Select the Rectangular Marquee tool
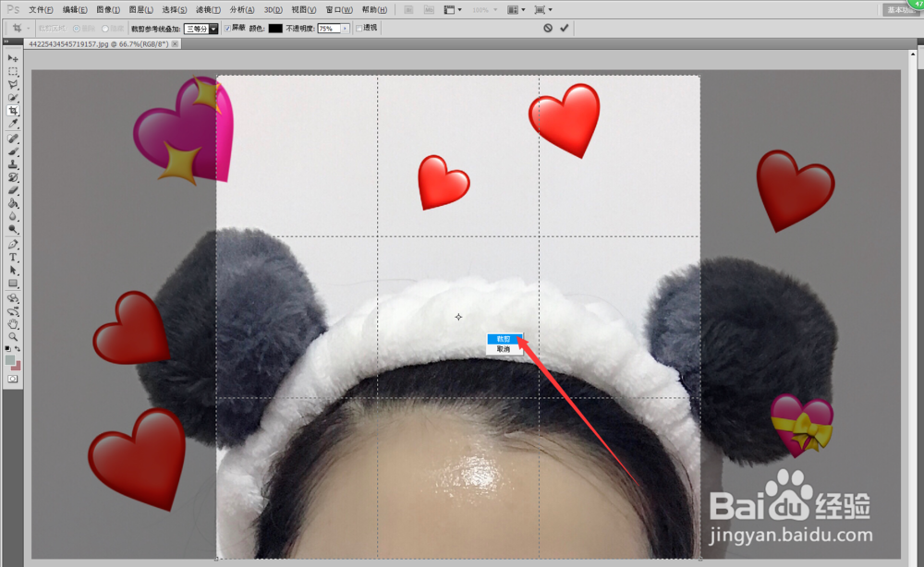924x567 pixels. click(x=13, y=71)
